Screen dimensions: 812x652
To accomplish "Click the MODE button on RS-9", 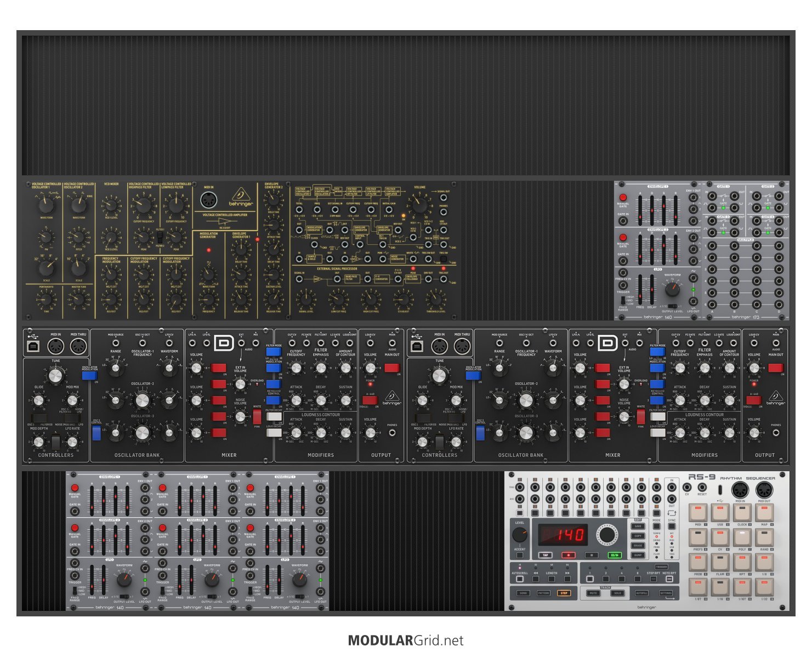I will click(x=656, y=526).
